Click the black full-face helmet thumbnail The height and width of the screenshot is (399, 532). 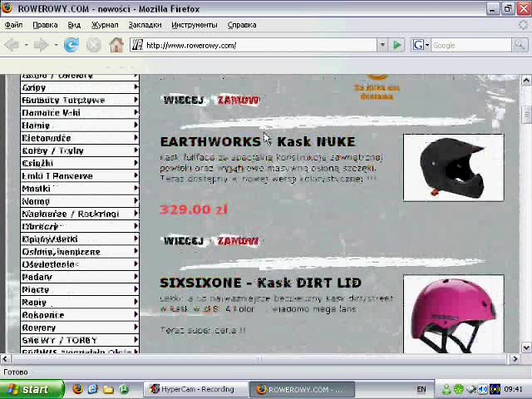(x=454, y=168)
